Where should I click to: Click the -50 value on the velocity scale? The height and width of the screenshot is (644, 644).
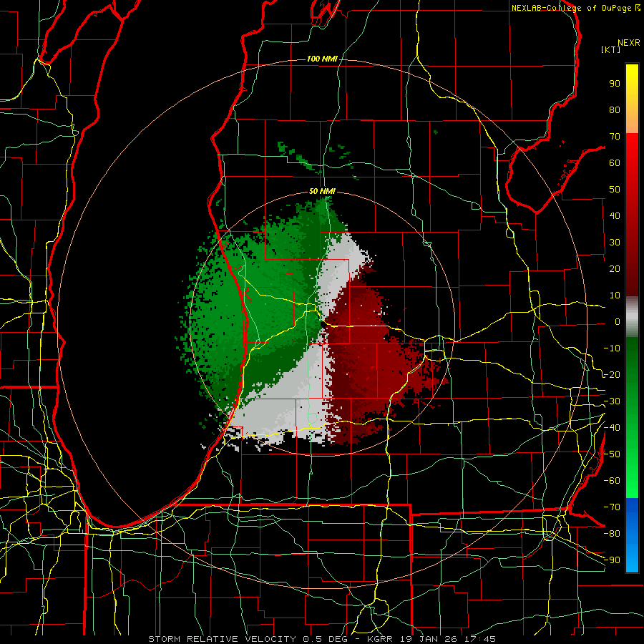pos(612,454)
